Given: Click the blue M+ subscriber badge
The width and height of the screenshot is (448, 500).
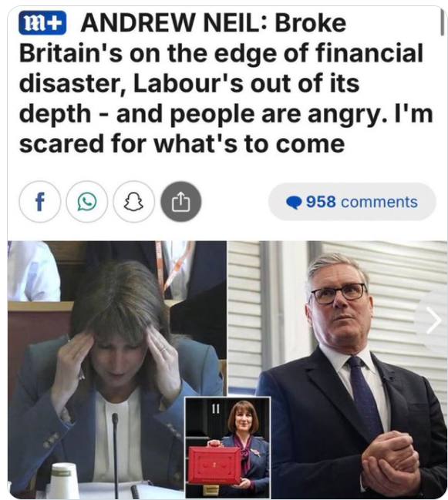Looking at the screenshot, I should (x=42, y=23).
